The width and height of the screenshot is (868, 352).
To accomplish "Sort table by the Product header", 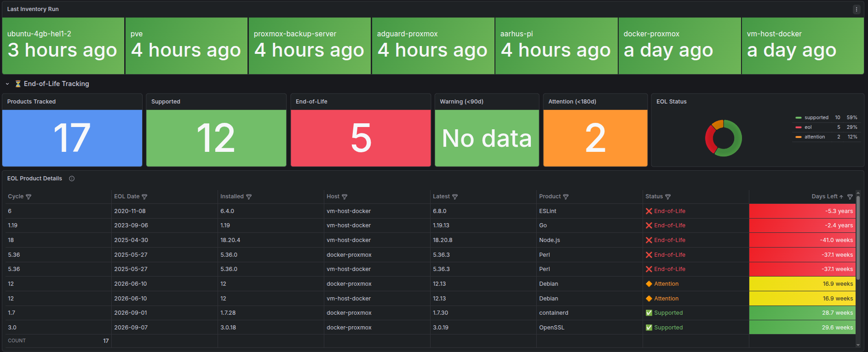I will click(550, 196).
